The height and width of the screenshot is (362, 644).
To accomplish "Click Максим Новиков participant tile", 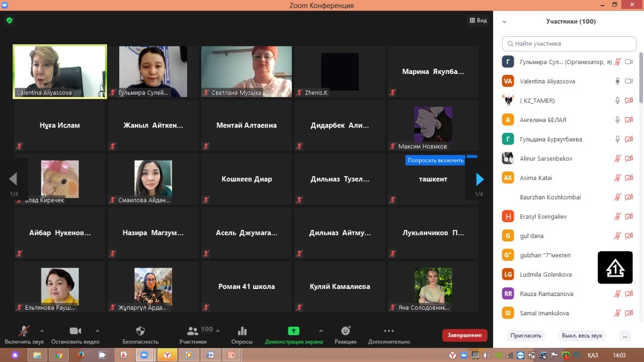I will click(x=433, y=125).
